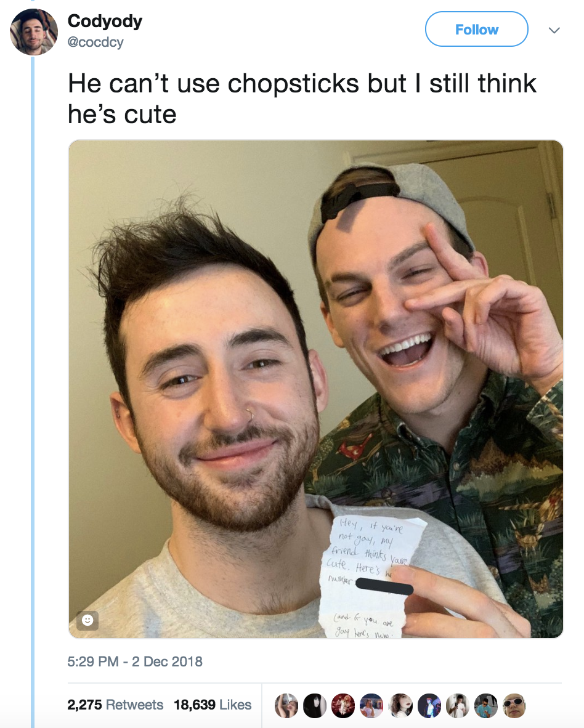The image size is (584, 728).
Task: Open last liker avatar wearing white sunglasses
Action: [514, 706]
